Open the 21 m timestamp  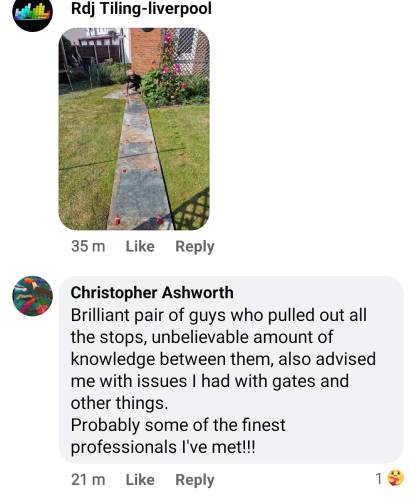pos(88,480)
